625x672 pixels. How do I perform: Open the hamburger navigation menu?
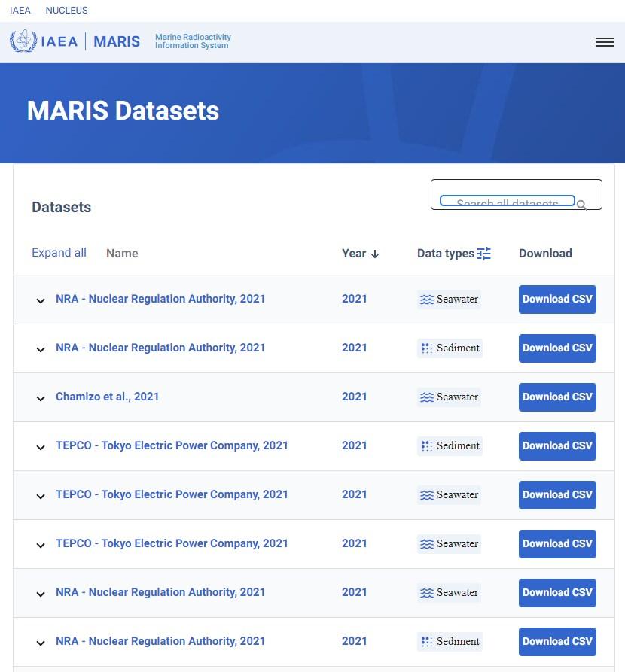click(x=605, y=42)
